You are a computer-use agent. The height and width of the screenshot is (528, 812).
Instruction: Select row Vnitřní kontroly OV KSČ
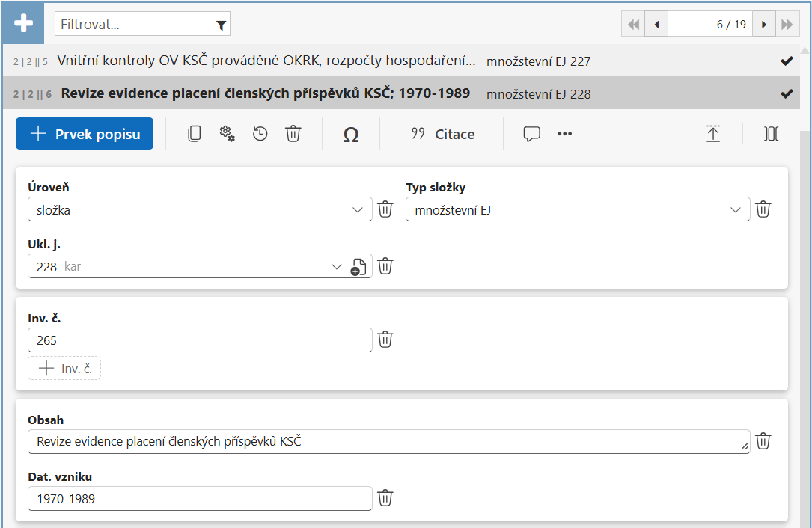(x=401, y=61)
